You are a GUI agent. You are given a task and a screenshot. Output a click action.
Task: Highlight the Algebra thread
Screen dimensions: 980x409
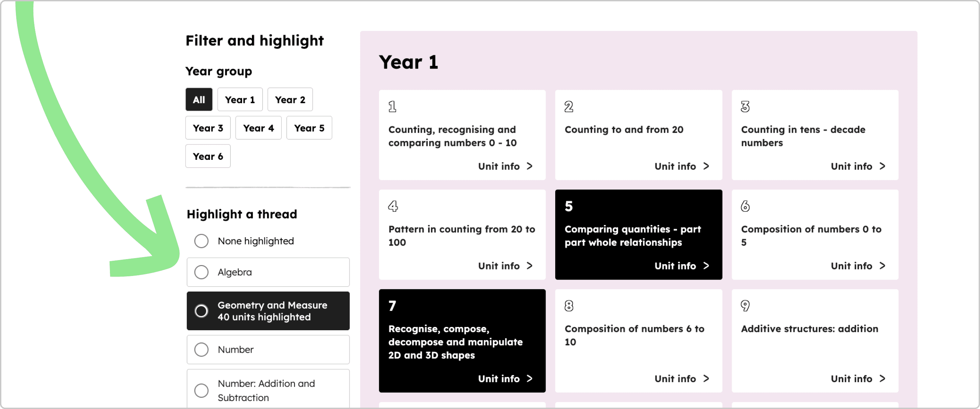(x=201, y=272)
